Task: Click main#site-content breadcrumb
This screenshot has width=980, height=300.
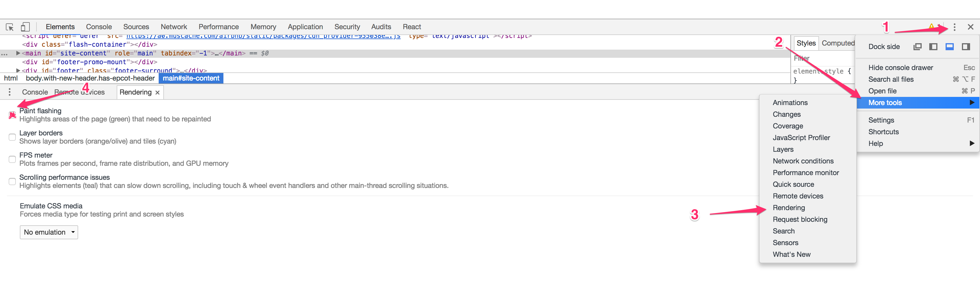Action: point(191,79)
